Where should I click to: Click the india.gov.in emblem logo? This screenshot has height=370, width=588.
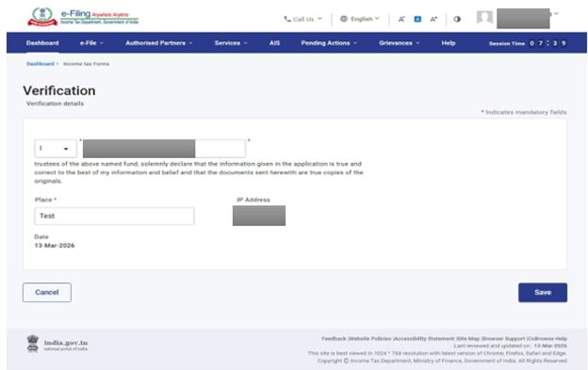click(33, 344)
